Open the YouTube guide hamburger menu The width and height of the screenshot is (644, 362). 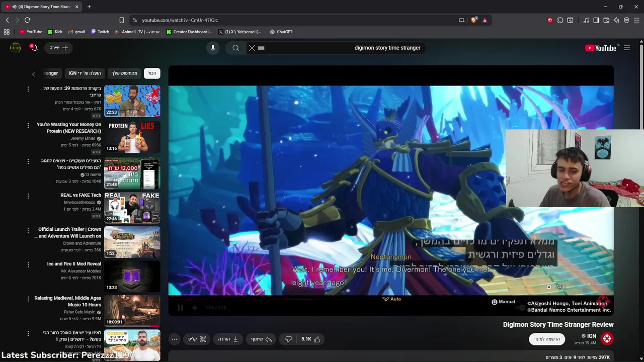click(x=627, y=48)
